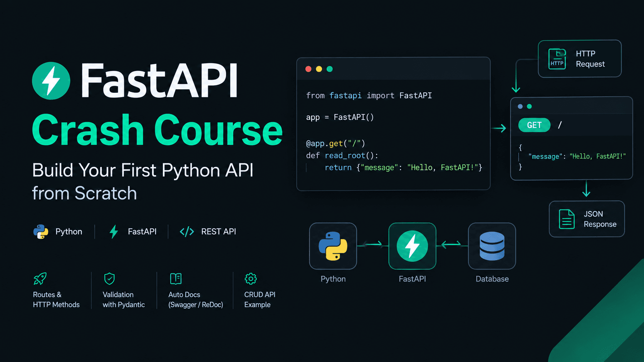Click the green GET method badge

click(x=534, y=125)
